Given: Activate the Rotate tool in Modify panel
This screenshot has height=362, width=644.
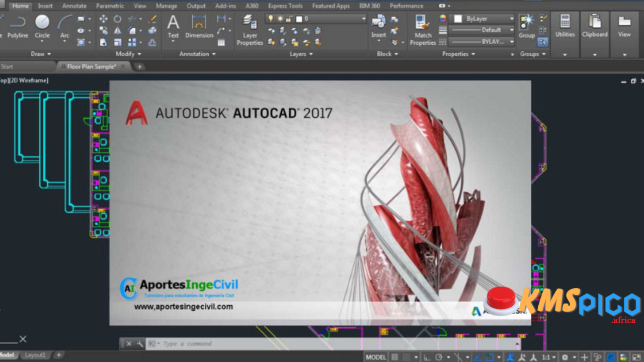Looking at the screenshot, I should point(117,19).
